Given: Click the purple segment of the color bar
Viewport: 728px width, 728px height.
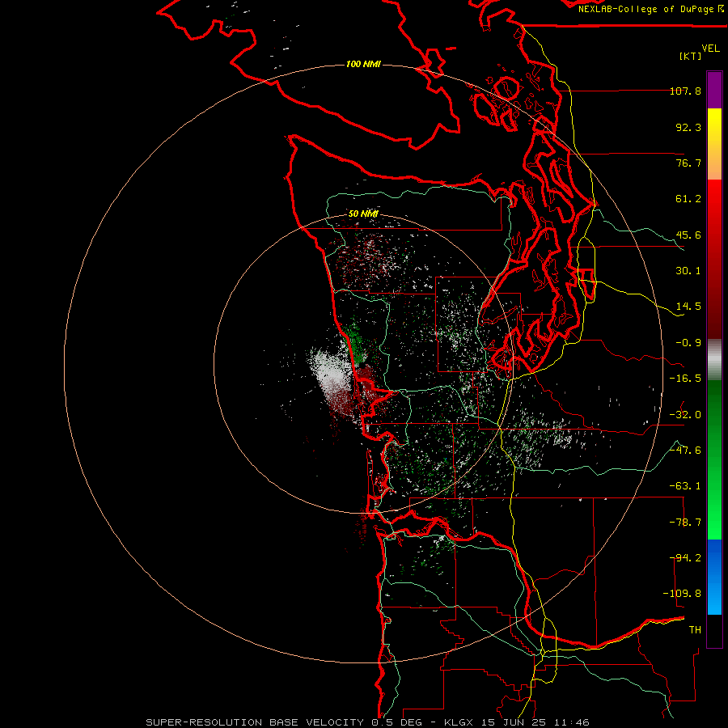Looking at the screenshot, I should point(714,90).
